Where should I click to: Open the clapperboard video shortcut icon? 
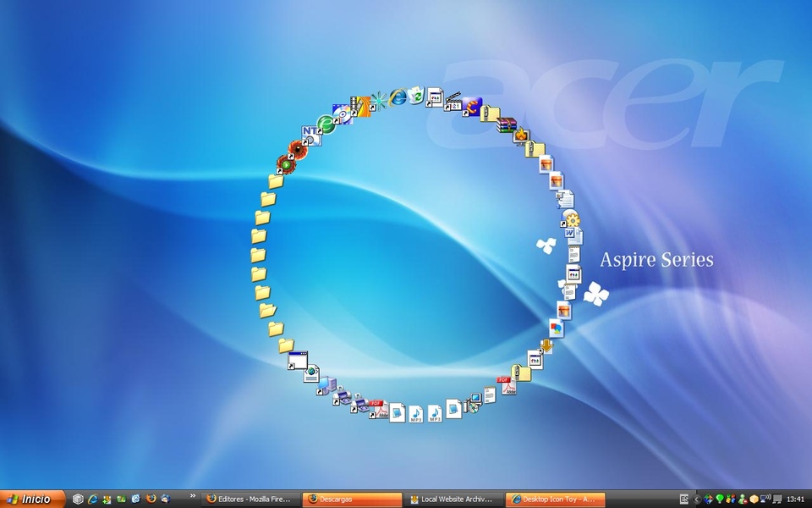pyautogui.click(x=454, y=102)
